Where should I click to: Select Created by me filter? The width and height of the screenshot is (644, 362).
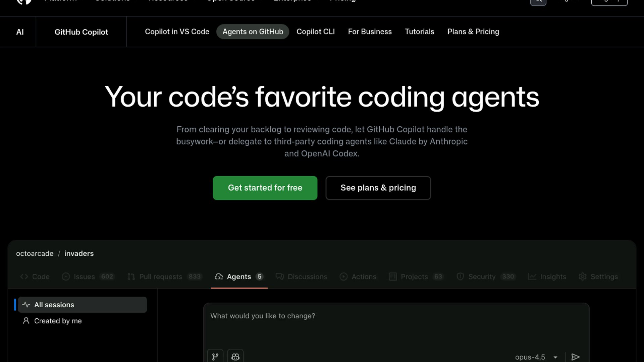pos(58,321)
